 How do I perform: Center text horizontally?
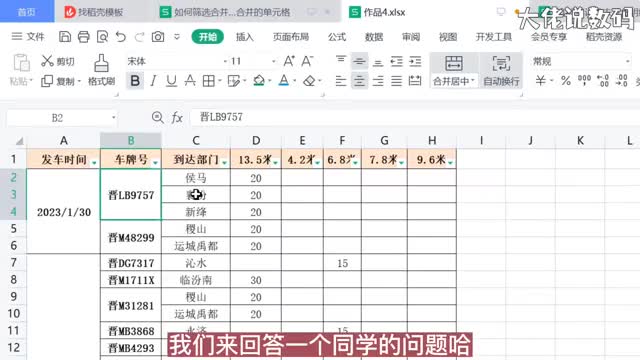click(359, 81)
